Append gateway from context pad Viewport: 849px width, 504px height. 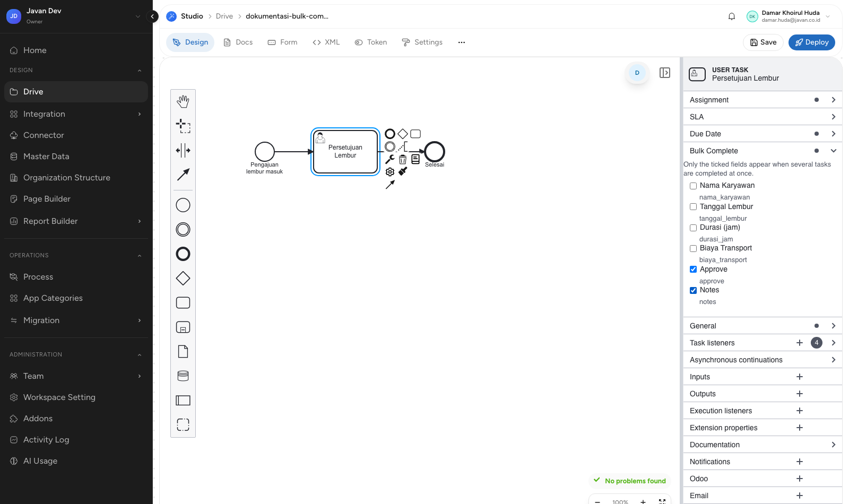point(403,134)
